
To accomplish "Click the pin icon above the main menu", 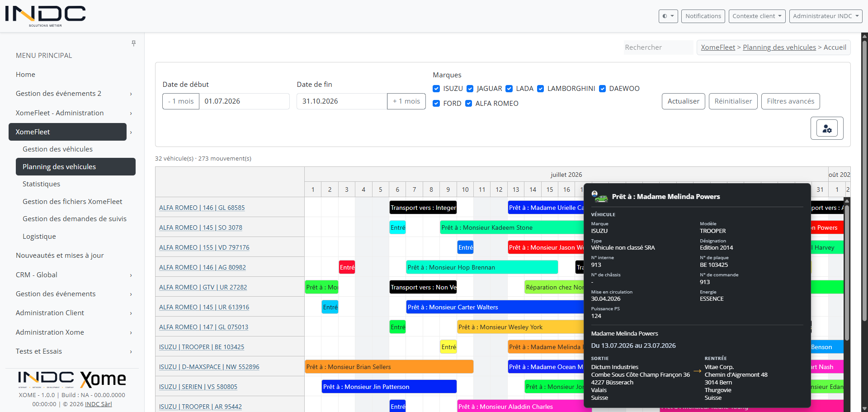I will point(133,43).
